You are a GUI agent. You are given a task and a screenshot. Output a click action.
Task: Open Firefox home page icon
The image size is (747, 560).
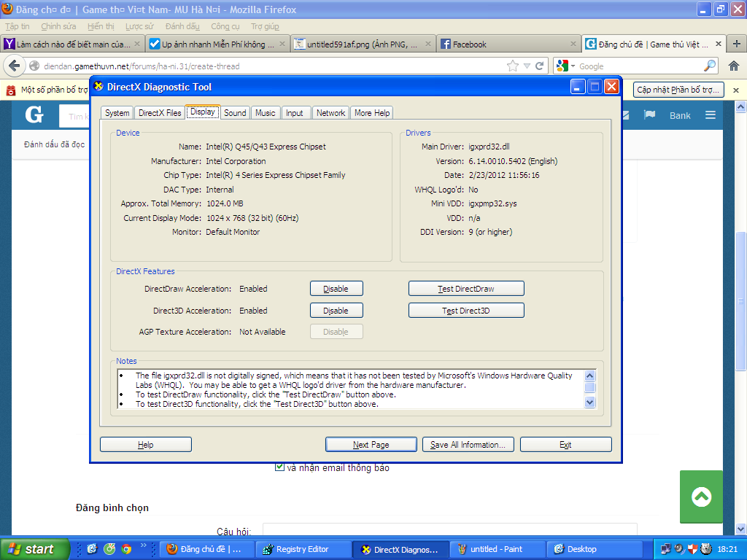click(734, 66)
